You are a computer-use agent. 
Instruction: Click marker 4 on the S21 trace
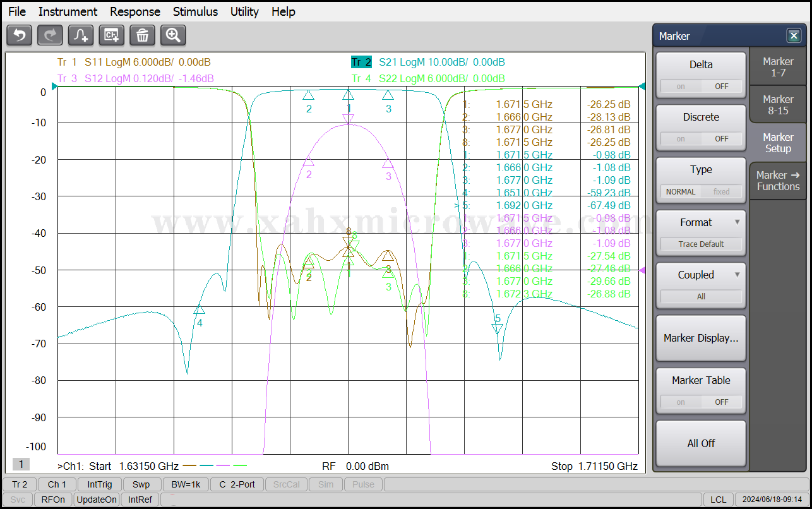click(200, 310)
